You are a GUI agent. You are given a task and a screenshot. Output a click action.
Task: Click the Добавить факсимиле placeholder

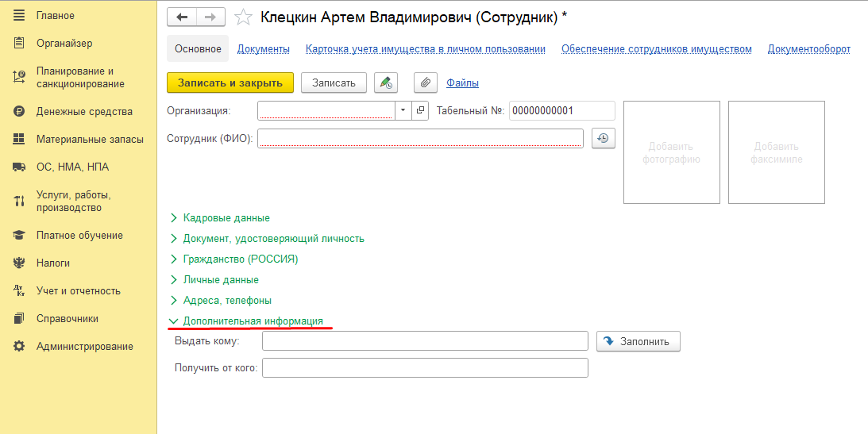click(776, 152)
